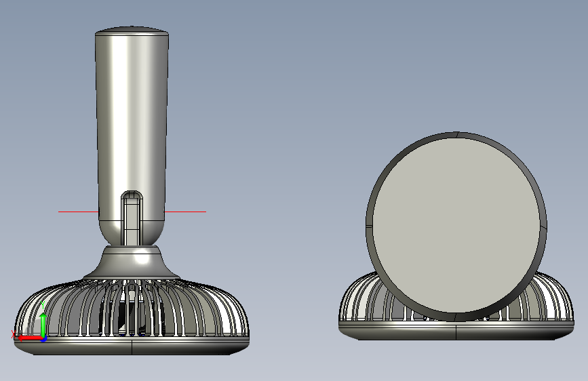Select the flared collar above the ribbed base
The width and height of the screenshot is (588, 381).
point(132,262)
